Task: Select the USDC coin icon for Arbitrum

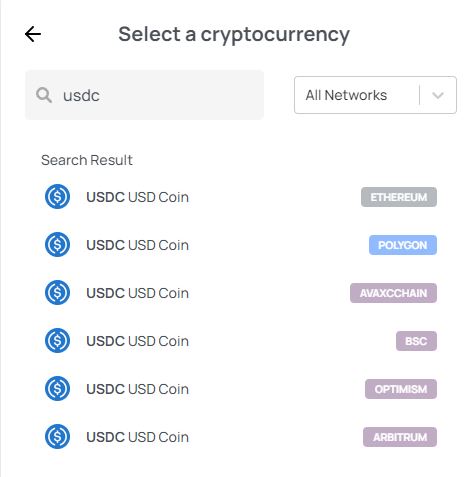Action: (x=58, y=437)
